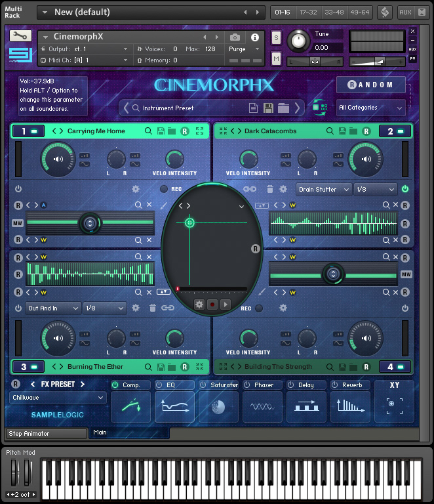The image size is (434, 504).
Task: Expand soundcore 1 view icon
Action: 200,131
